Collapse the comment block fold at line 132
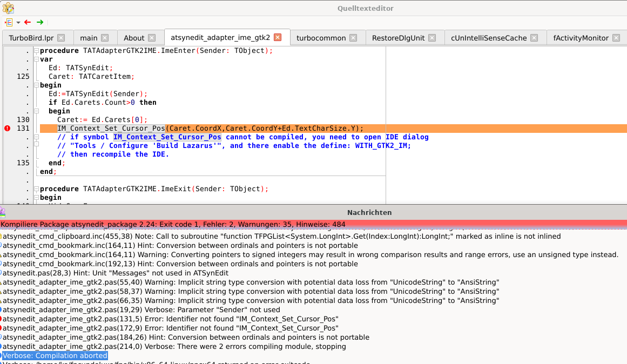 pos(36,137)
